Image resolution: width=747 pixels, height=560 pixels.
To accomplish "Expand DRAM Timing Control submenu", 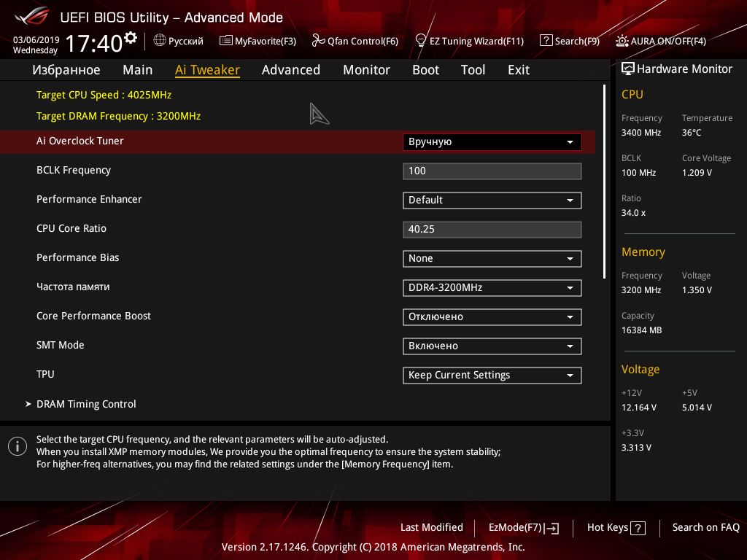I will 86,404.
